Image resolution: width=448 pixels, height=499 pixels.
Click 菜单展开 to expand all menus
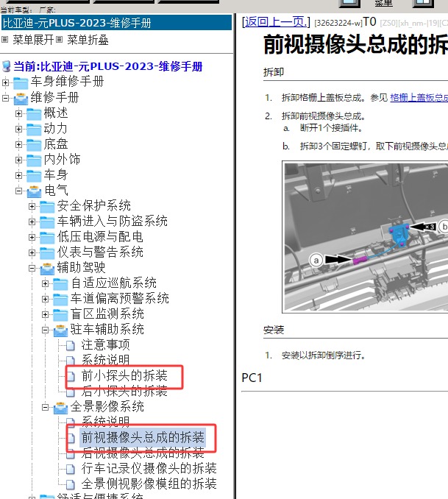pos(33,40)
